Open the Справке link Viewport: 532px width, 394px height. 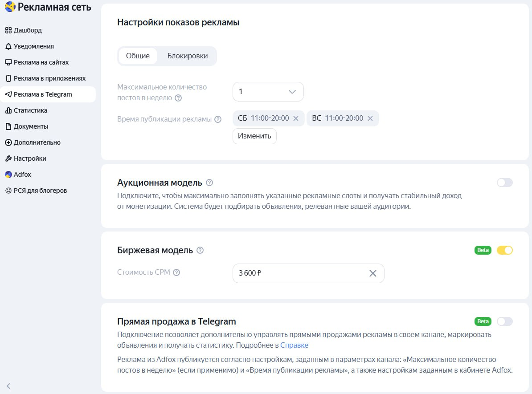click(x=294, y=345)
